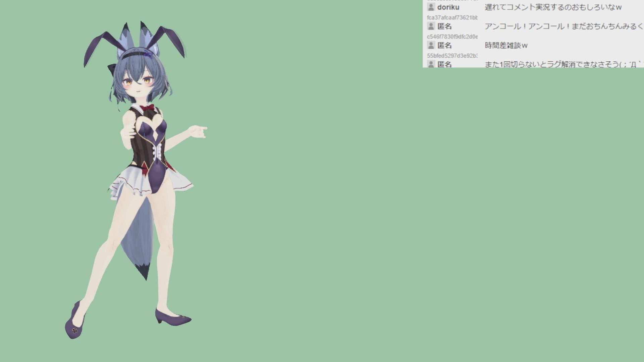Click user ID 55bfed5297d3e92b3
Viewport: 644px width, 362px height.
(452, 56)
